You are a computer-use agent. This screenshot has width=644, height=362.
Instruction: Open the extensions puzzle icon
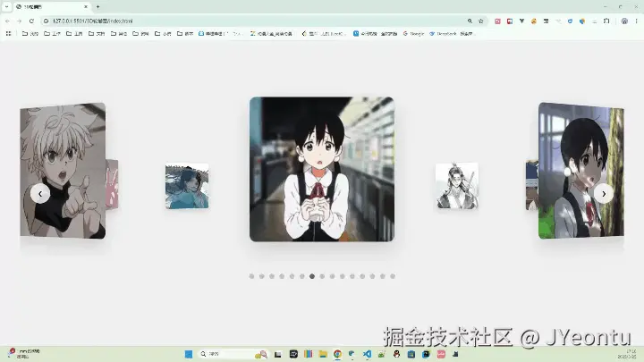[606, 21]
